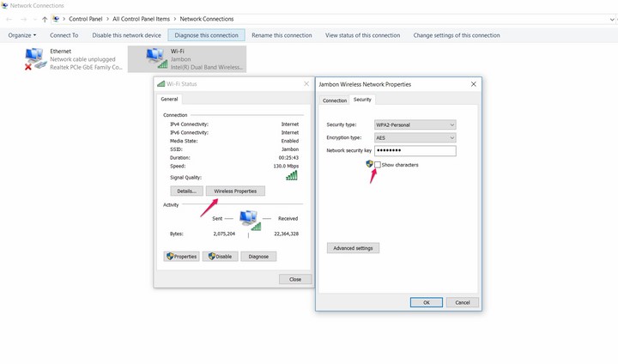
Task: Click the Back arrow navigation button
Action: (9, 18)
